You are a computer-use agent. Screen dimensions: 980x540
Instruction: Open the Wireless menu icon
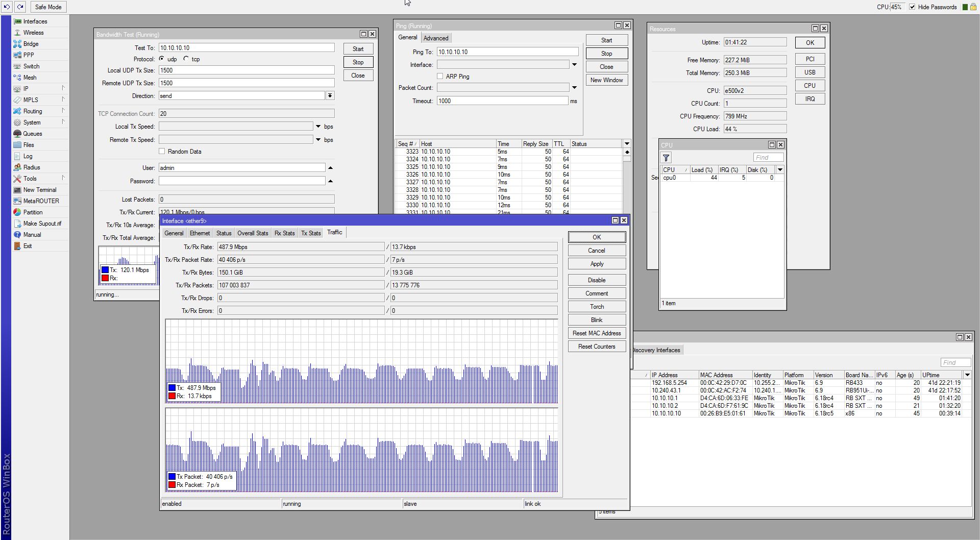click(x=18, y=33)
